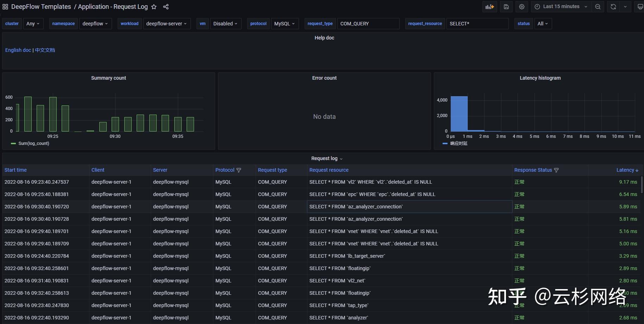Save the dashboard with disk icon
The height and width of the screenshot is (324, 644).
point(506,7)
